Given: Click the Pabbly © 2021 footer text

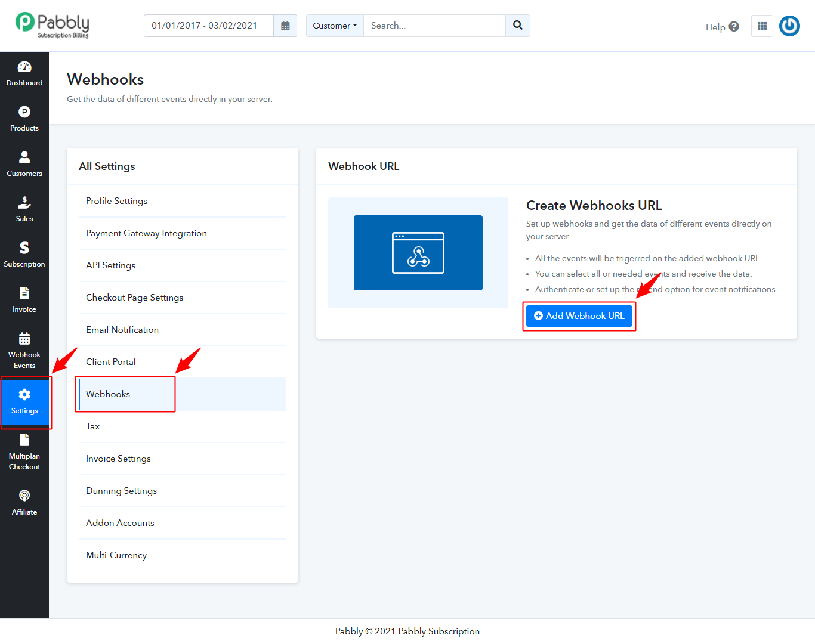Looking at the screenshot, I should tap(407, 631).
